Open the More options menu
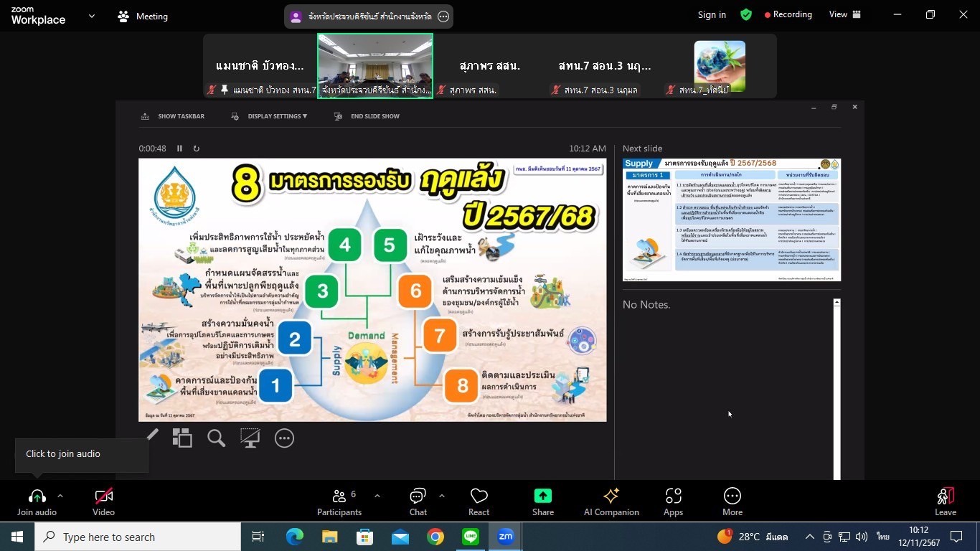The width and height of the screenshot is (980, 551). point(732,501)
